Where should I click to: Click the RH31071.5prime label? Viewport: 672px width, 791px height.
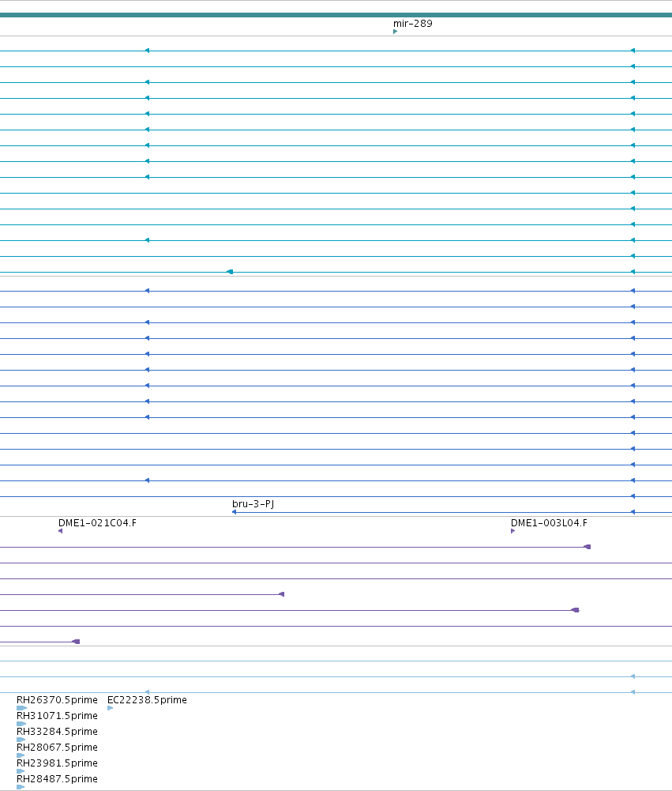tap(57, 715)
